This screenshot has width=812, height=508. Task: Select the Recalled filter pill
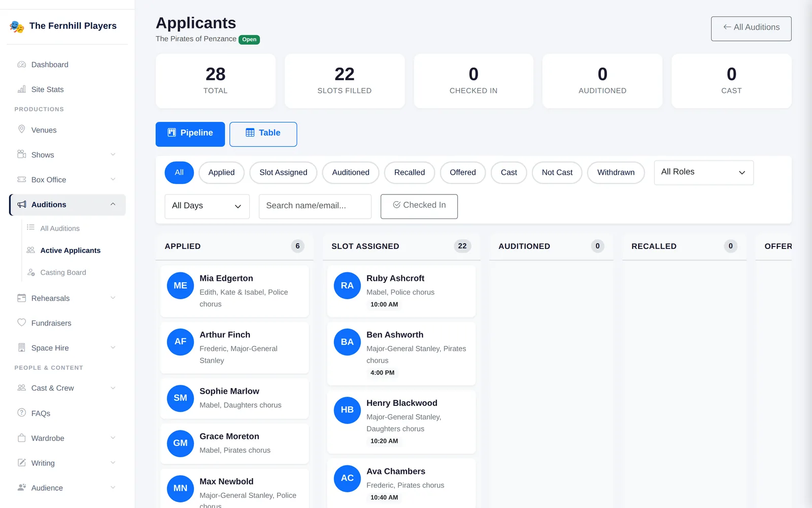tap(410, 173)
